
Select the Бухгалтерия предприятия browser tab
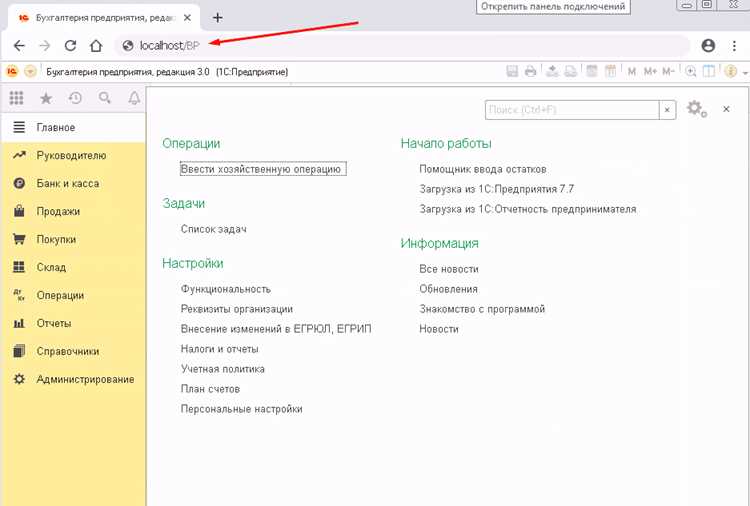[104, 18]
